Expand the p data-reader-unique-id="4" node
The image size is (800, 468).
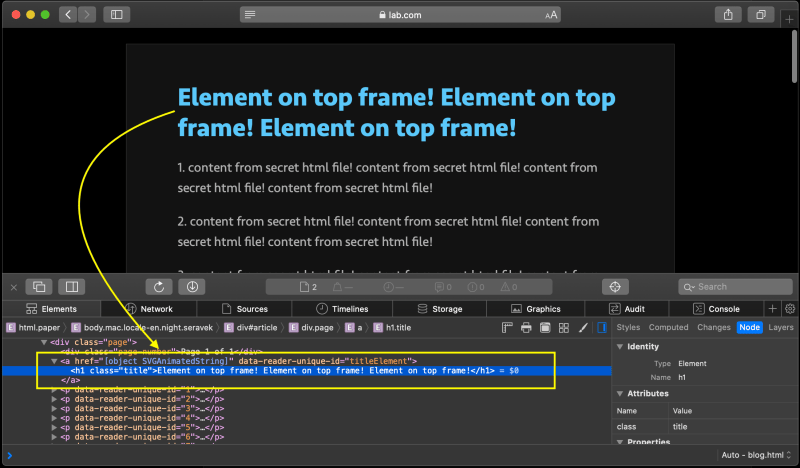(x=54, y=418)
